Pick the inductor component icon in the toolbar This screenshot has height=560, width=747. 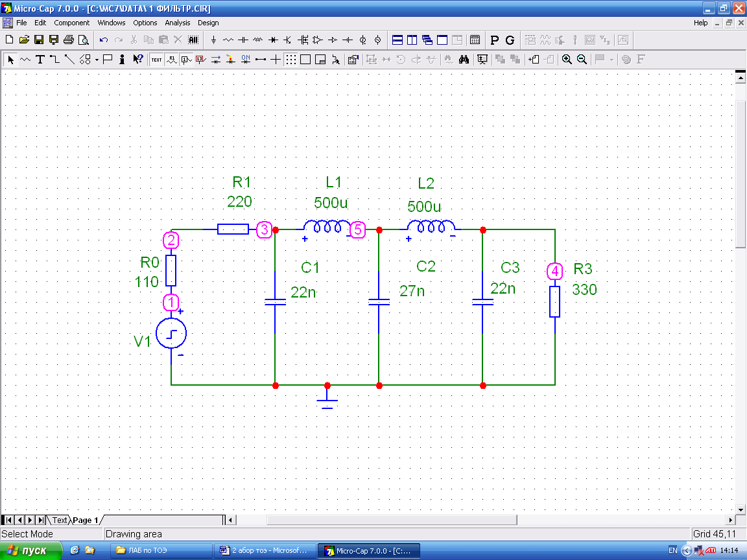(x=257, y=40)
